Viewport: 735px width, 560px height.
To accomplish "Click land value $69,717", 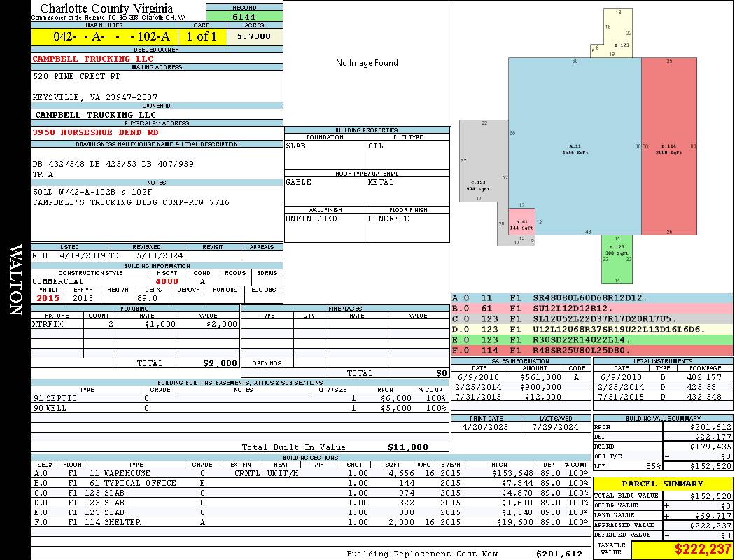I will (x=713, y=515).
